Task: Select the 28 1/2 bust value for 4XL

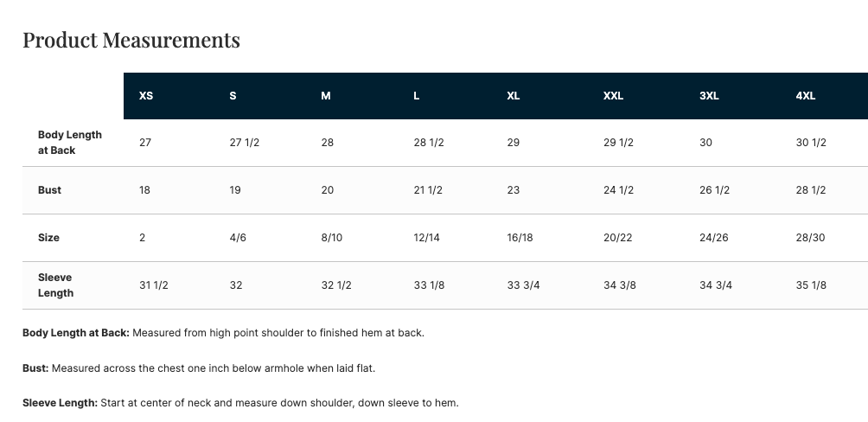Action: [811, 190]
